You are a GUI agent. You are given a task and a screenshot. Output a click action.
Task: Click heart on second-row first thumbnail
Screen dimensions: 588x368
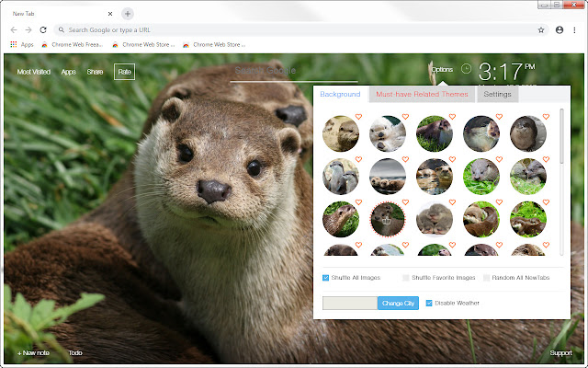(358, 159)
